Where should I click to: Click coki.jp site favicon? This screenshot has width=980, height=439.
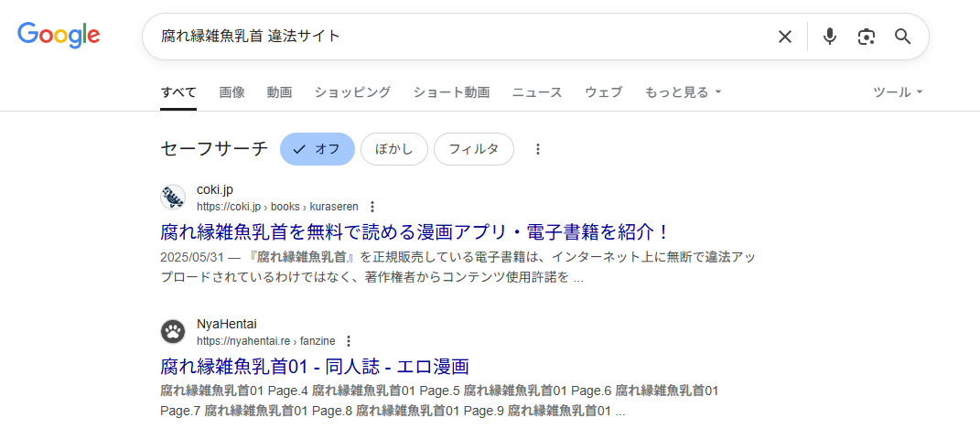click(173, 198)
